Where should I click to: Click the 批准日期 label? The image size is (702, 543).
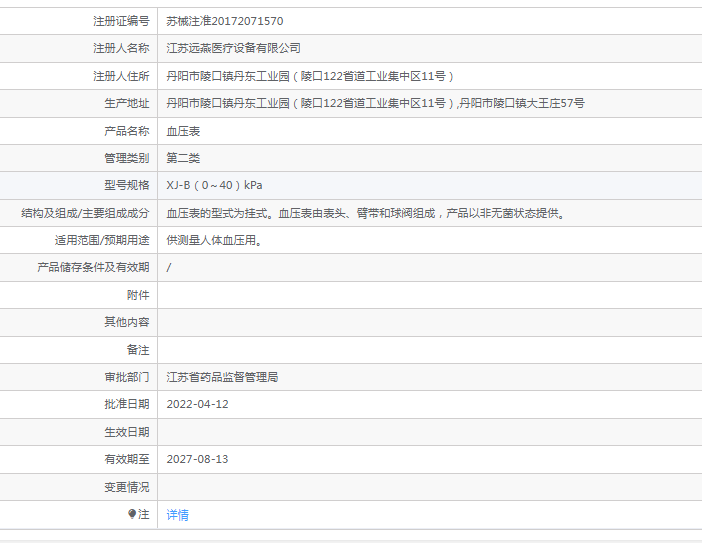[x=127, y=404]
